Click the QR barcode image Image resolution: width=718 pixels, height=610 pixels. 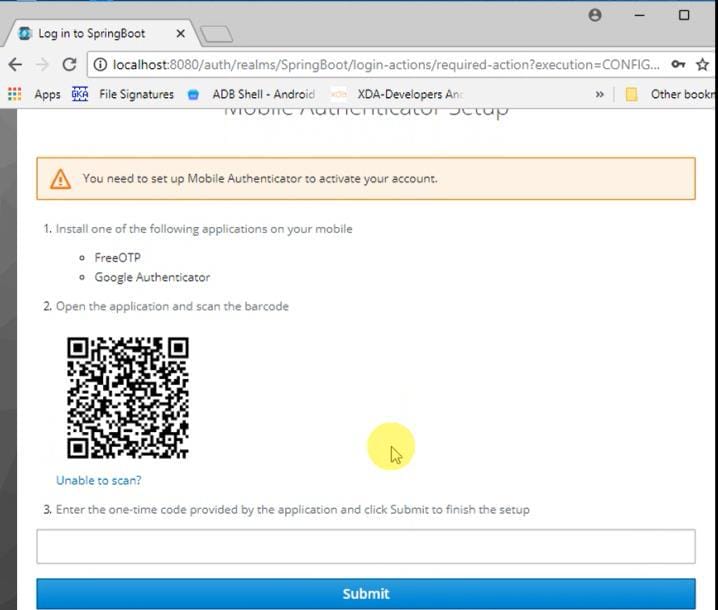point(128,398)
